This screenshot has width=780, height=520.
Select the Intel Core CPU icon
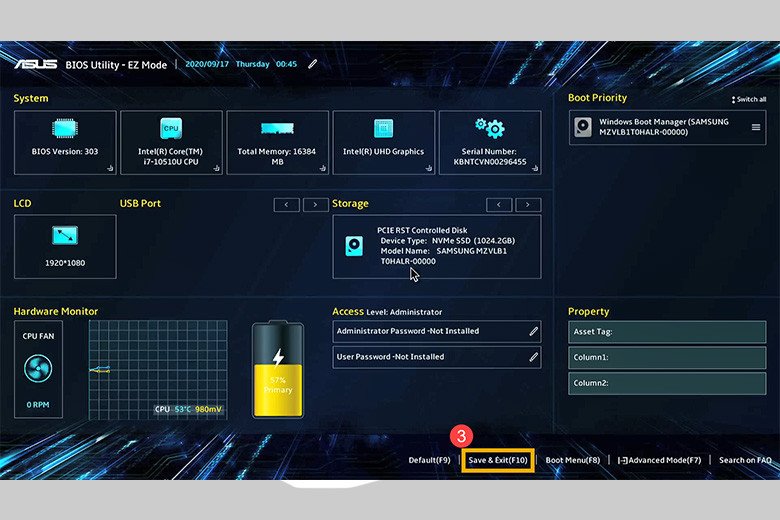171,128
